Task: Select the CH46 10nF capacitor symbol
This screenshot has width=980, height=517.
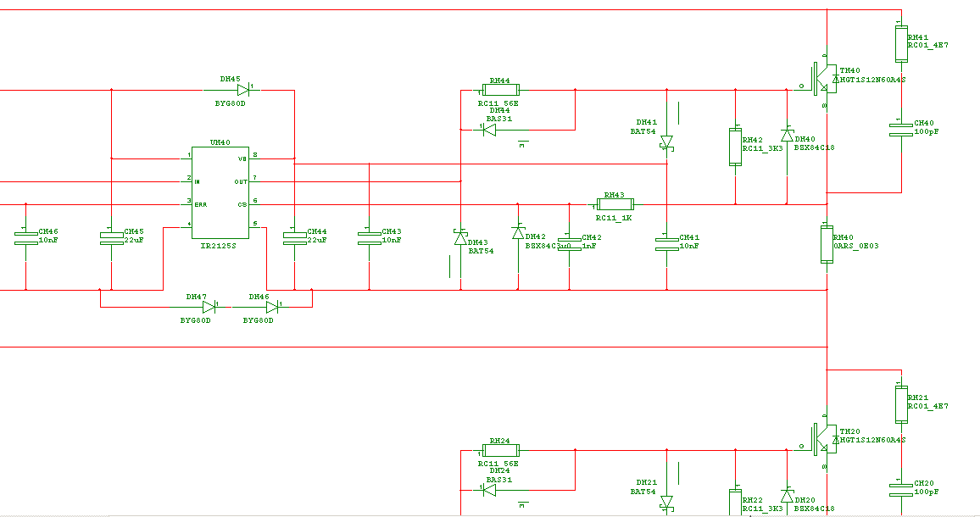Action: pos(25,237)
